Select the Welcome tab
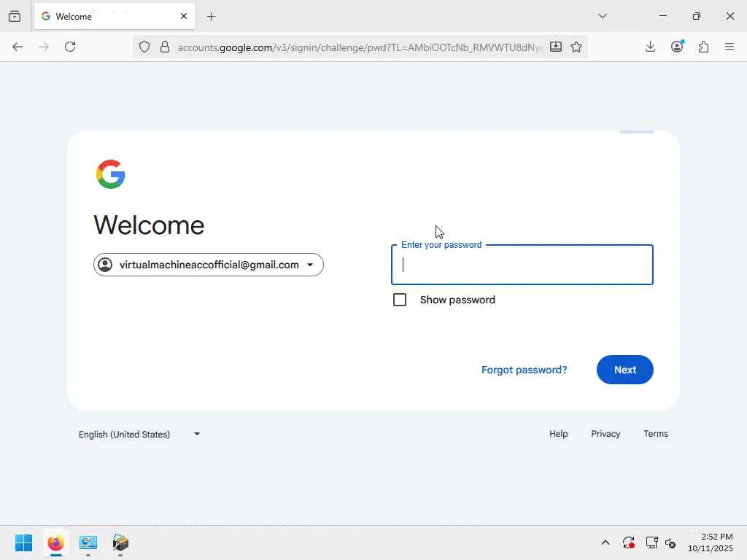Screen dimensions: 747x560 pyautogui.click(x=115, y=16)
